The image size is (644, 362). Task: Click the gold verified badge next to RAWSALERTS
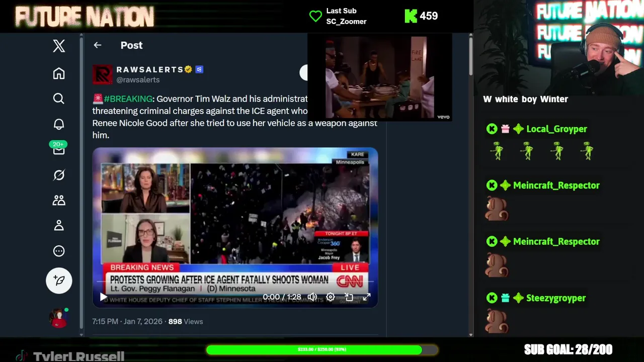188,69
